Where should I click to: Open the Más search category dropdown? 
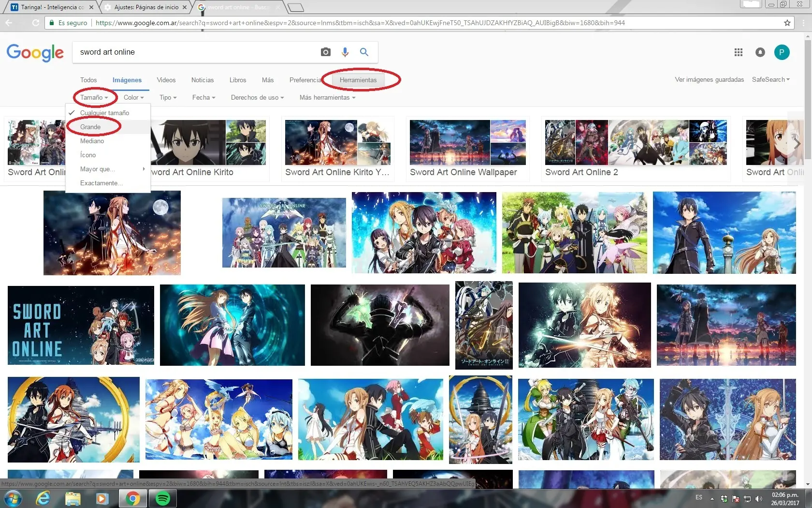[x=268, y=80]
